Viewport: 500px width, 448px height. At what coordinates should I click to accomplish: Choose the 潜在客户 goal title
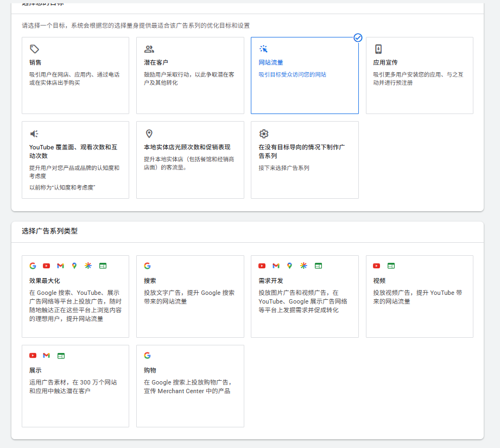pos(156,62)
